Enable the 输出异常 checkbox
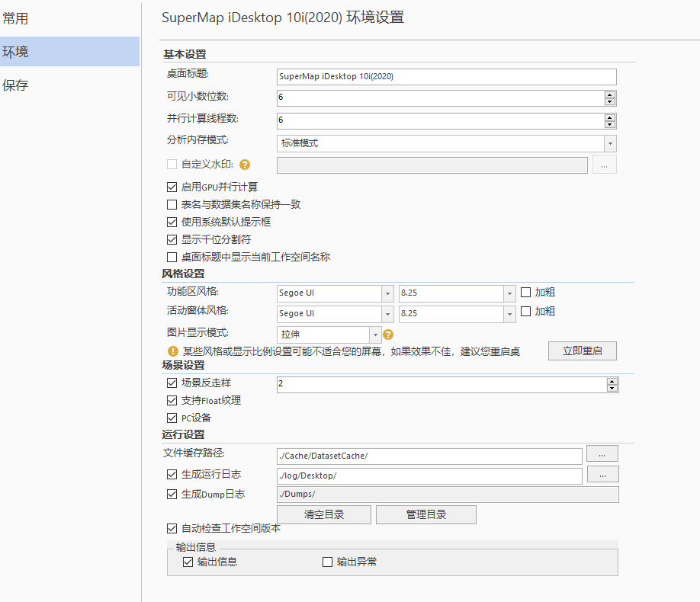This screenshot has width=700, height=602. (328, 562)
